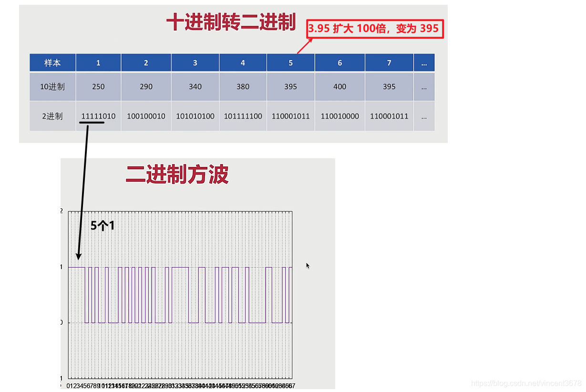
Task: Click the 2进制 row label
Action: 52,116
